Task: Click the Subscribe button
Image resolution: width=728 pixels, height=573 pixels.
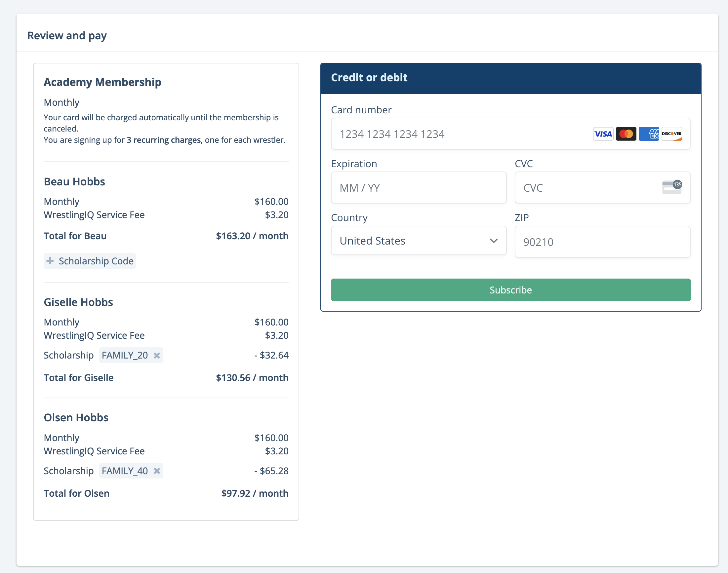Action: coord(510,290)
